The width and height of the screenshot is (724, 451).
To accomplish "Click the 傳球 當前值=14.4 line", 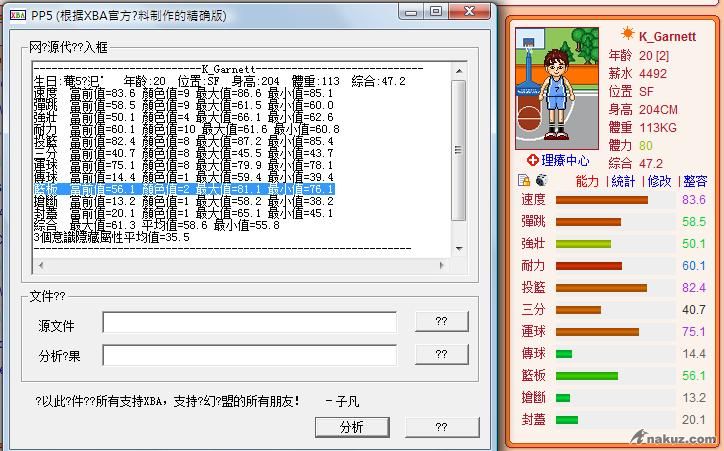I will (183, 177).
